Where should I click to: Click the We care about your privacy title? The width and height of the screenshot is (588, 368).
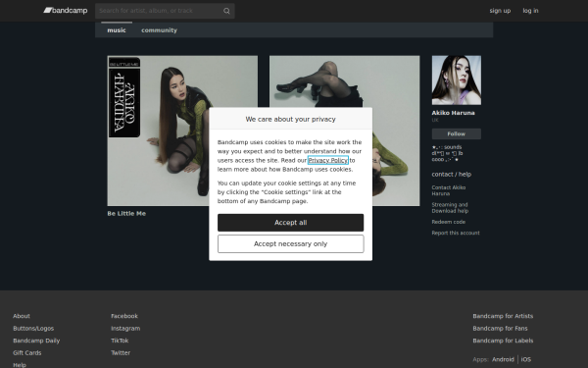click(291, 119)
